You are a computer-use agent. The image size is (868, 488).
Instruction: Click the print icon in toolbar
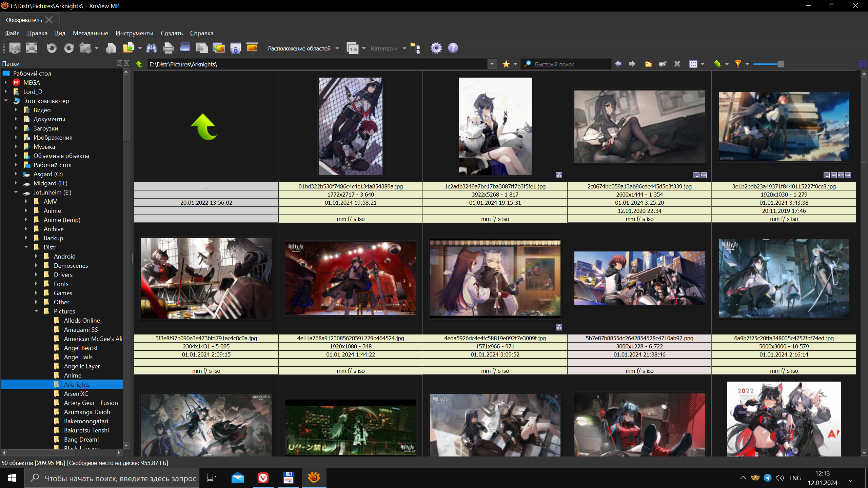[168, 48]
